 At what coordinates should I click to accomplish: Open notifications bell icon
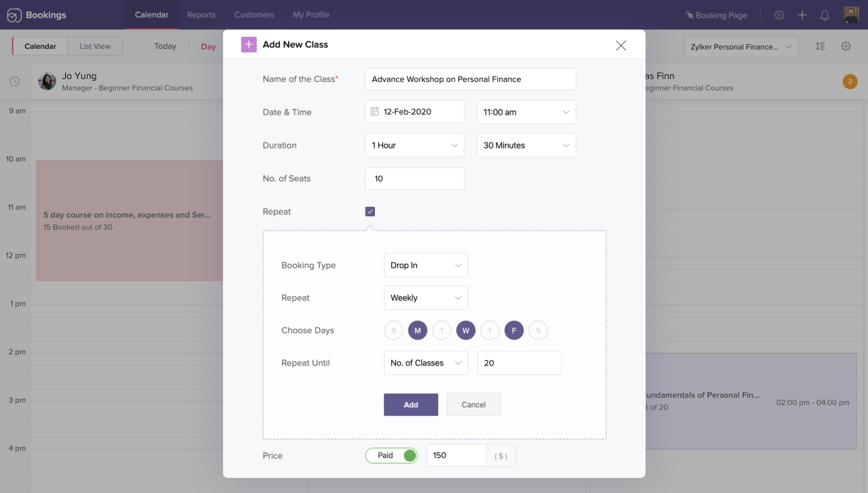825,15
